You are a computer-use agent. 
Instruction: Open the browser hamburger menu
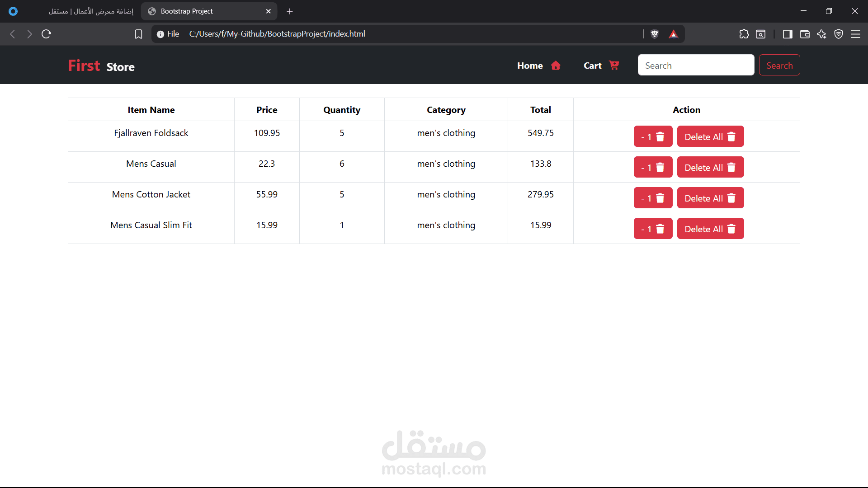click(856, 34)
